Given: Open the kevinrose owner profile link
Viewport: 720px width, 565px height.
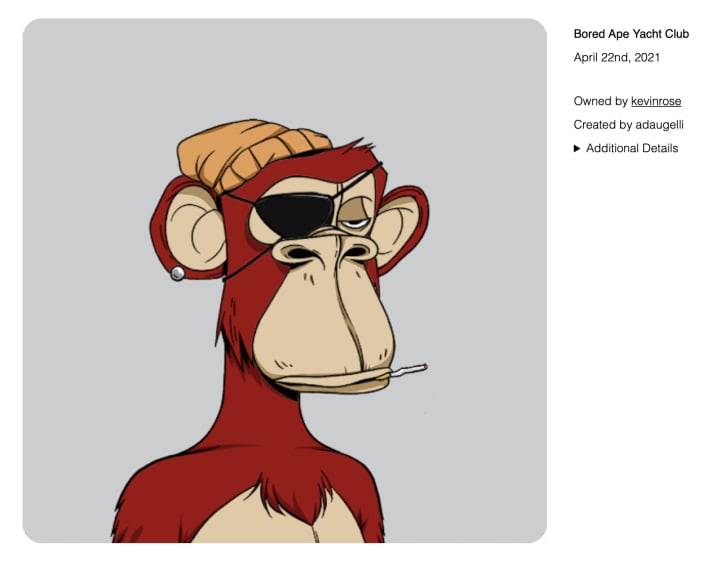Looking at the screenshot, I should [x=656, y=102].
